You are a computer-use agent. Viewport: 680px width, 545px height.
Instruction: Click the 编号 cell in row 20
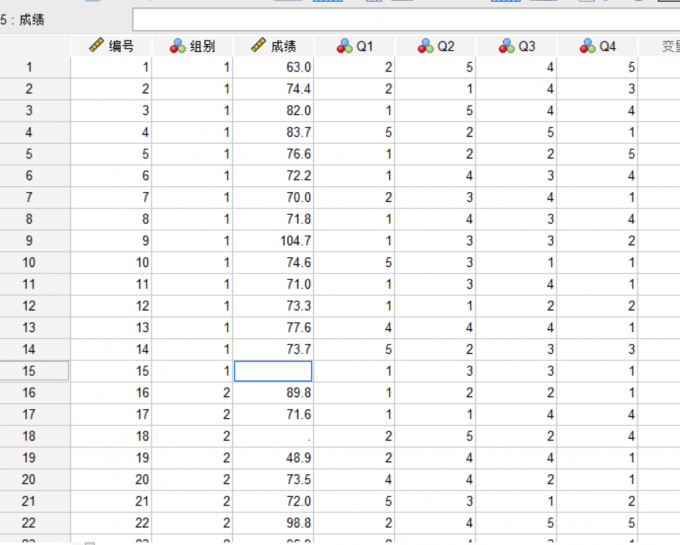(111, 480)
